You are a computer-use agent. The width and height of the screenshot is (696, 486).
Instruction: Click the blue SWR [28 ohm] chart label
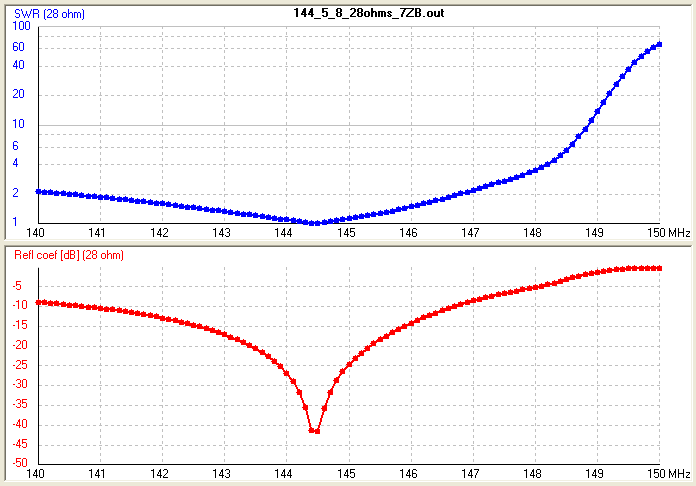point(49,14)
